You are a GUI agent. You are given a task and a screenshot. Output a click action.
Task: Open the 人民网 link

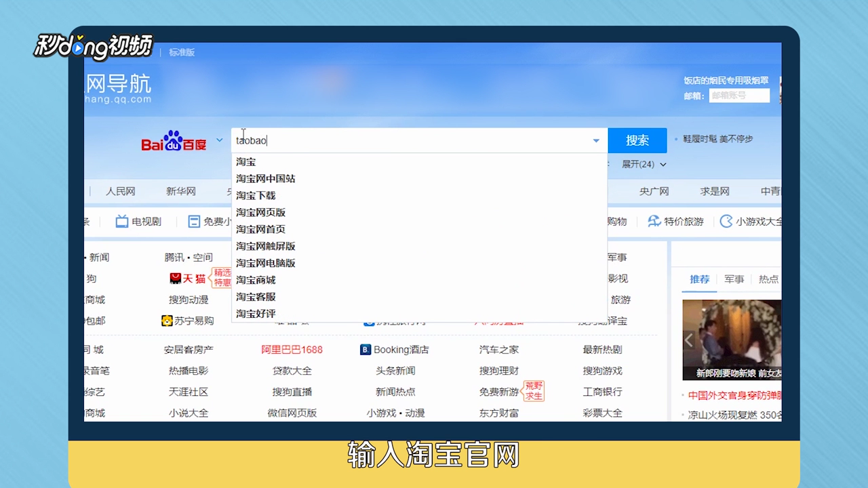tap(121, 191)
